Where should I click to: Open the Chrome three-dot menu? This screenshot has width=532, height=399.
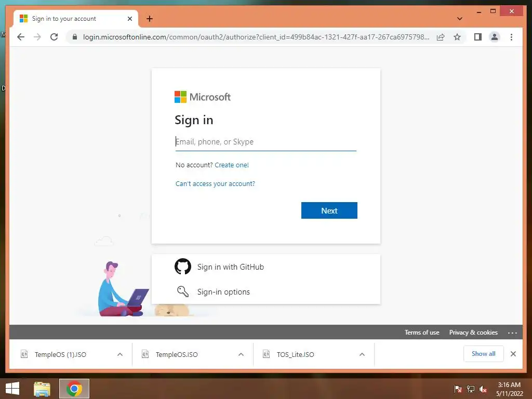tap(511, 37)
